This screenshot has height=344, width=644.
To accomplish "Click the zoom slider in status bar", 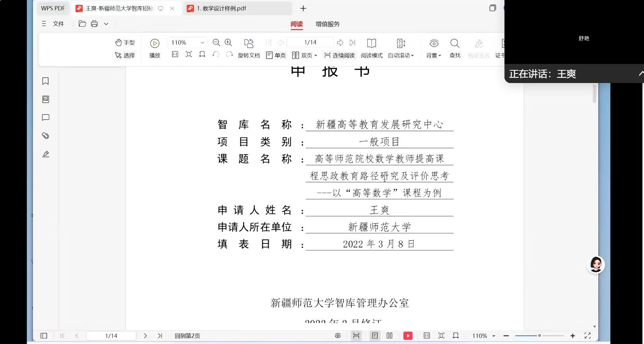I will pyautogui.click(x=539, y=336).
